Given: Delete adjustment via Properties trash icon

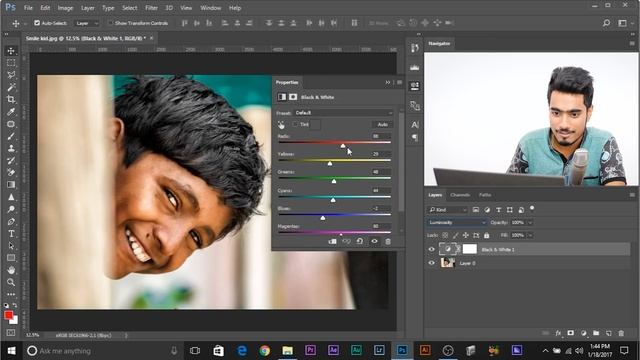Looking at the screenshot, I should point(388,241).
